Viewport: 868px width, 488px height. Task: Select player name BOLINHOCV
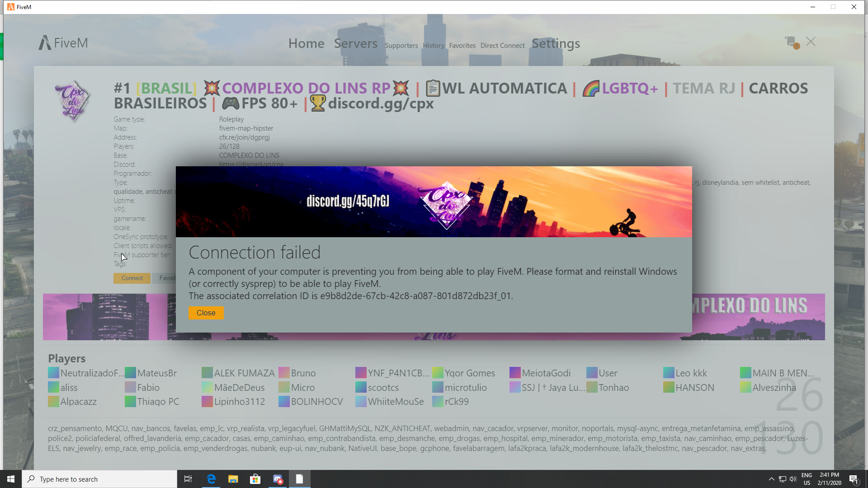[317, 402]
